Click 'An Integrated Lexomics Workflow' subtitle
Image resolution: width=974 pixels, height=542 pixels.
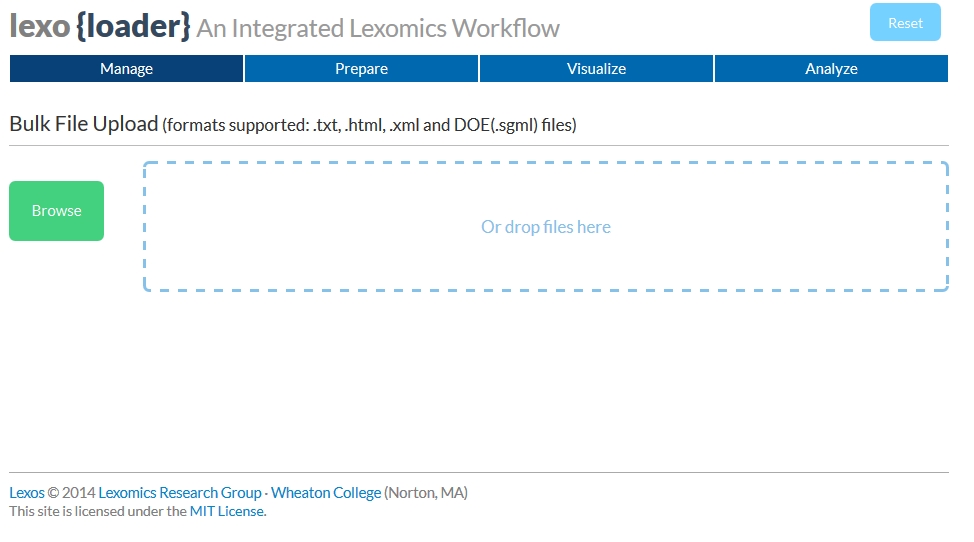click(x=378, y=29)
